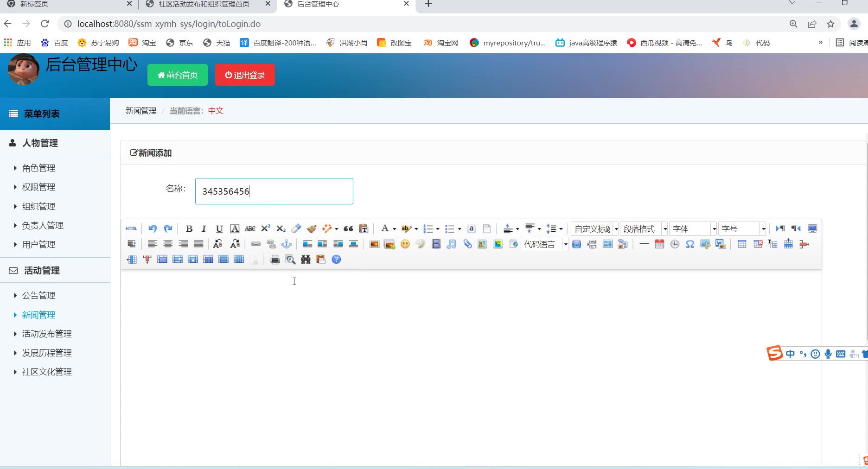868x469 pixels.
Task: Toggle HTML source view in editor
Action: pyautogui.click(x=131, y=228)
